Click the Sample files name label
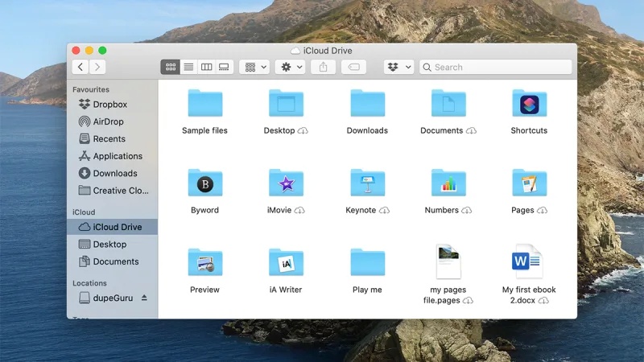This screenshot has height=362, width=644. (x=204, y=130)
